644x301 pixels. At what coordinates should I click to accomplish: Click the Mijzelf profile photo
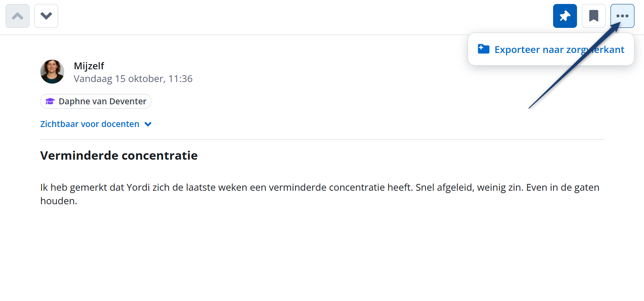point(52,72)
